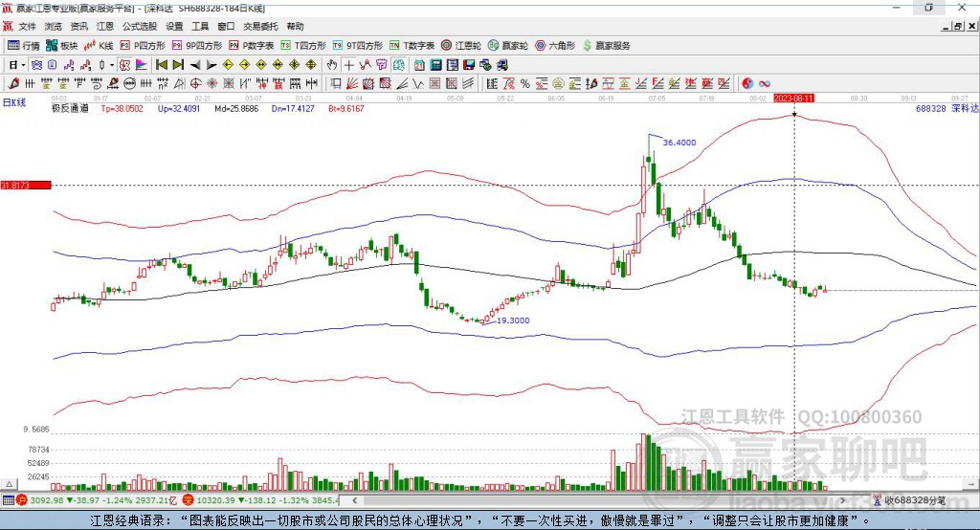Image resolution: width=980 pixels, height=530 pixels.
Task: Open the 公式选股 menu
Action: coord(140,26)
